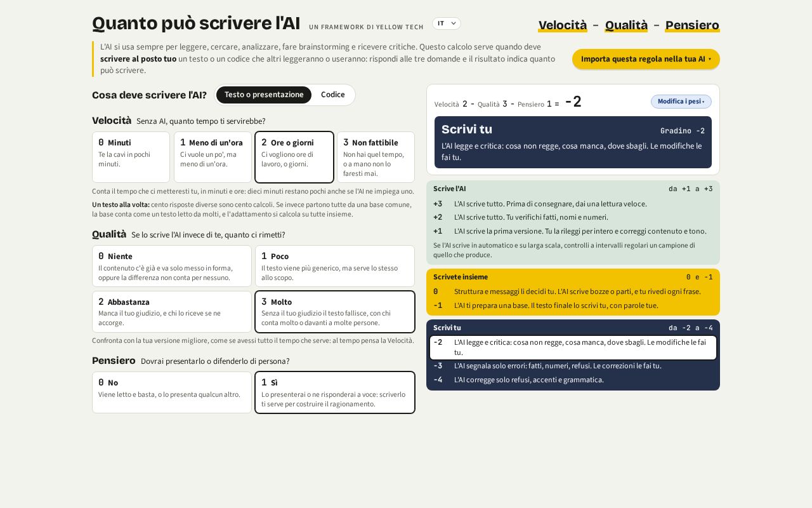Click 'Dovrai presentarlo o difenderlo di persona?' question

point(215,361)
